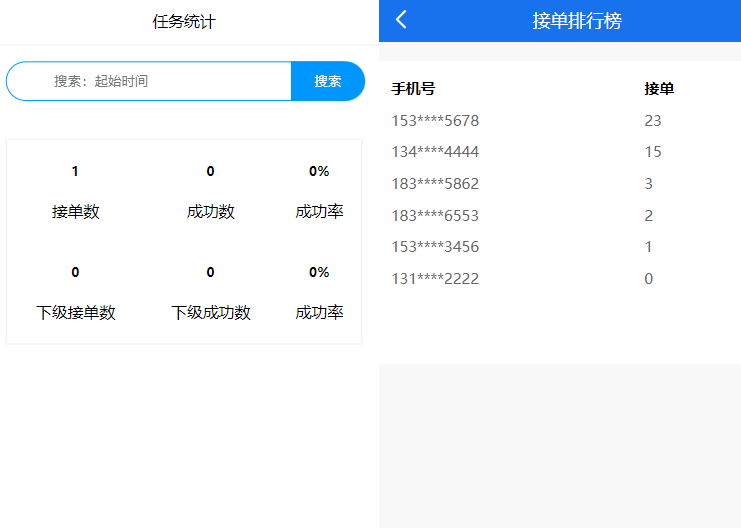This screenshot has height=528, width=741.
Task: Click the value above 下级成功数
Action: click(210, 272)
